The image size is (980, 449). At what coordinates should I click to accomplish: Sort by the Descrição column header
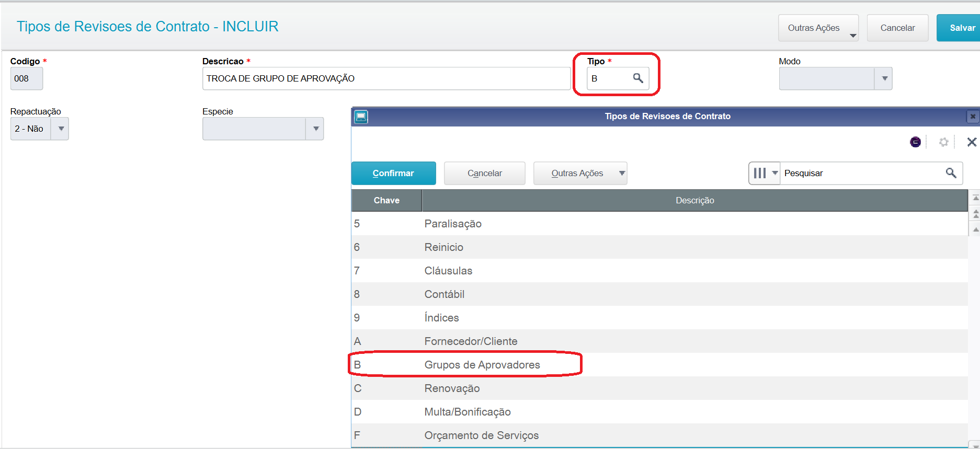(x=694, y=200)
